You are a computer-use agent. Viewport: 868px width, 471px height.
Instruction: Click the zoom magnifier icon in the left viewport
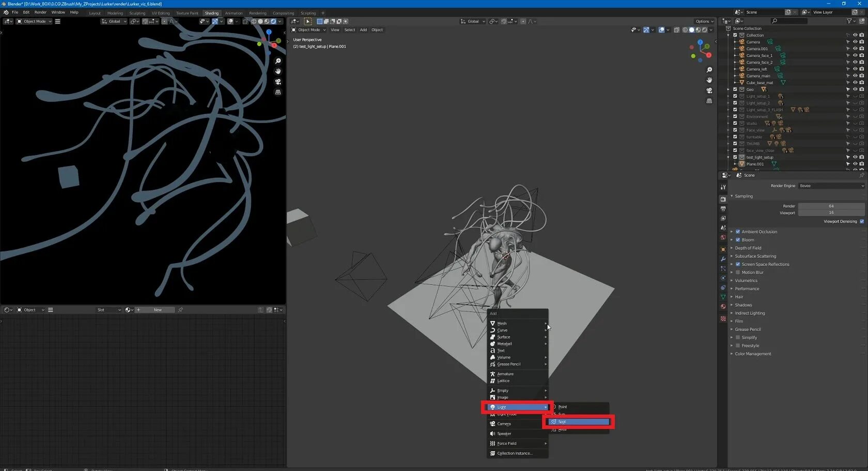[x=278, y=61]
